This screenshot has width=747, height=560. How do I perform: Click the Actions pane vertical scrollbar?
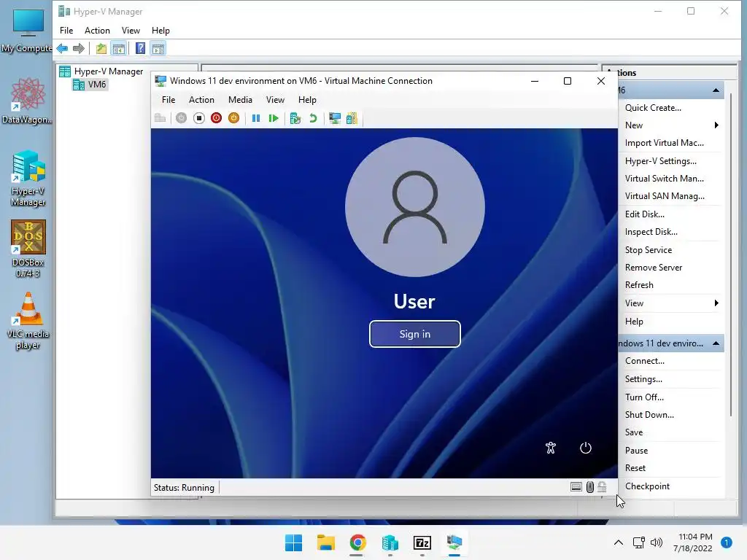tap(731, 256)
